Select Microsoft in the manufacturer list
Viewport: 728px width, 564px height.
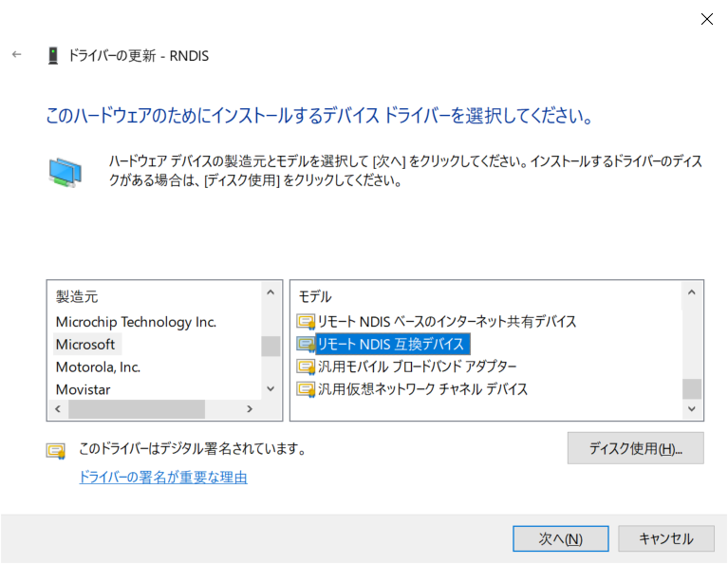[85, 345]
